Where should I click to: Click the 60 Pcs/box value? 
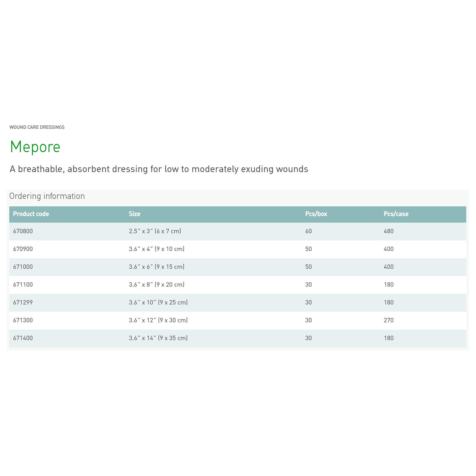tap(308, 231)
